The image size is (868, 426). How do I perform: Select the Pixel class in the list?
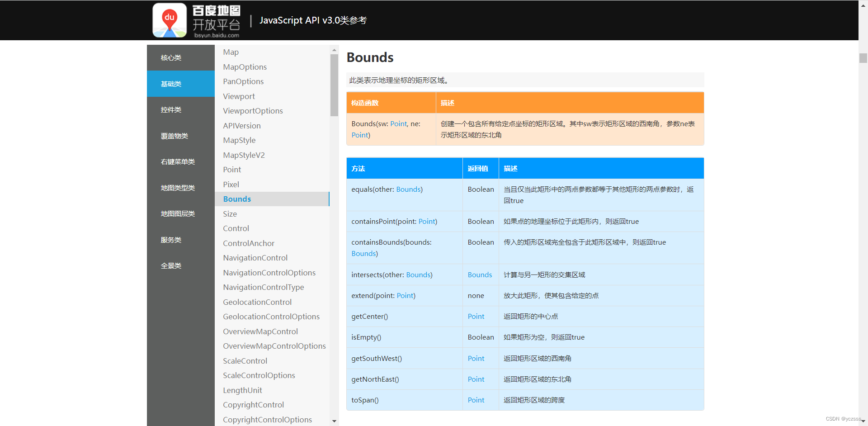[231, 184]
